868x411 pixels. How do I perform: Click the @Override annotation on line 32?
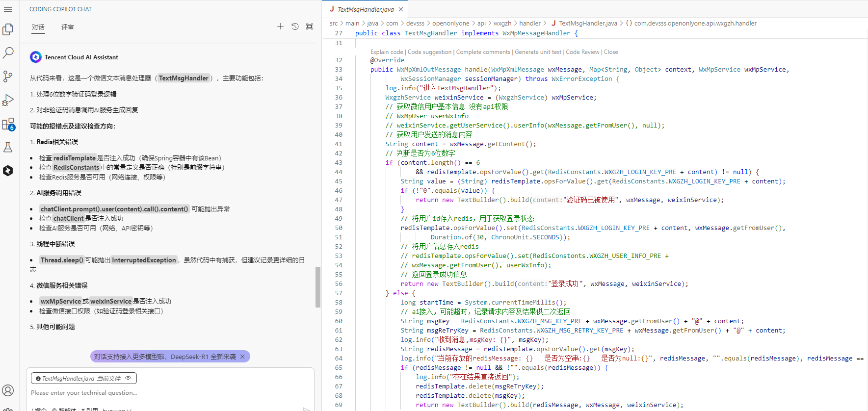387,60
